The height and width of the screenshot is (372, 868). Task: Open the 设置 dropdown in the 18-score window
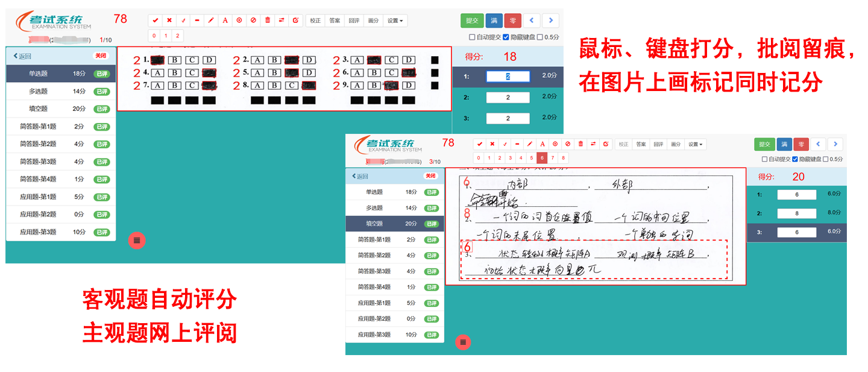[x=395, y=20]
